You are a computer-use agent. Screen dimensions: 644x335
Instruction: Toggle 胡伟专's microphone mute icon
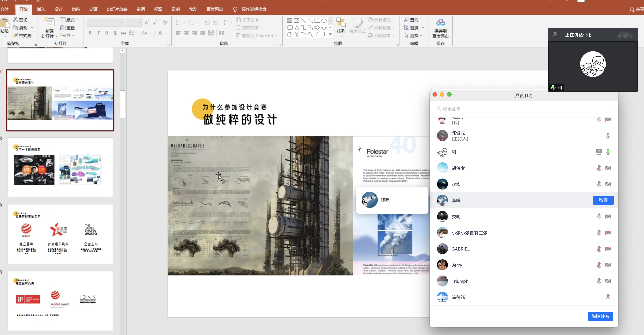[x=599, y=168]
